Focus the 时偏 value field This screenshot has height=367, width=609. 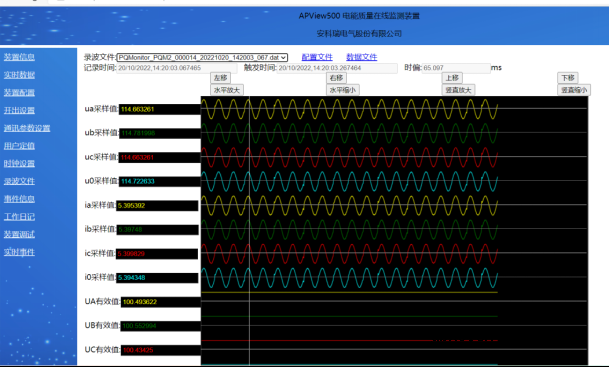(456, 68)
